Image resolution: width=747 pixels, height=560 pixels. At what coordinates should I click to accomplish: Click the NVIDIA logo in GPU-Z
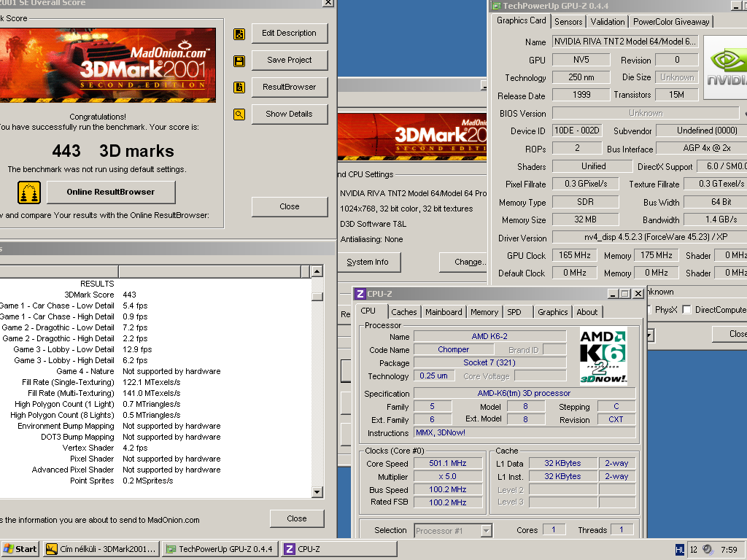pyautogui.click(x=726, y=67)
